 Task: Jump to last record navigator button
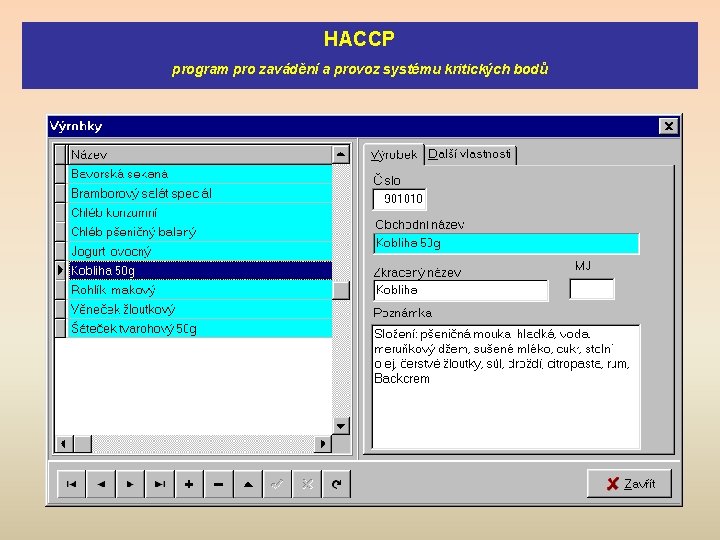click(x=159, y=484)
